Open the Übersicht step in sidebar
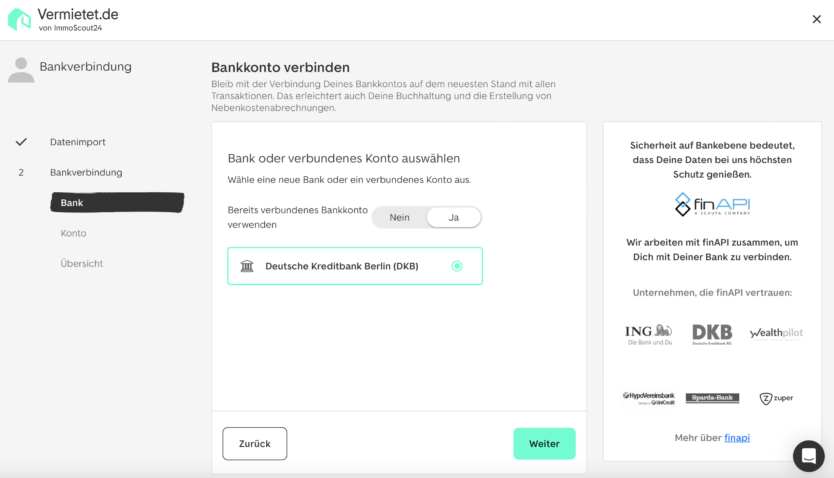 81,263
